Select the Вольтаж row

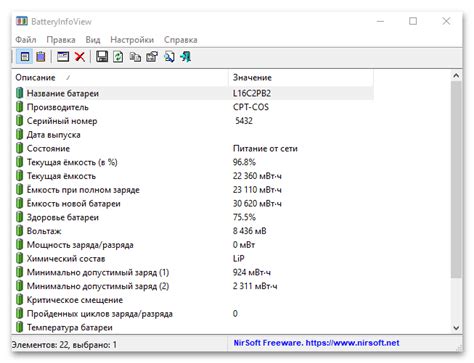click(x=193, y=231)
